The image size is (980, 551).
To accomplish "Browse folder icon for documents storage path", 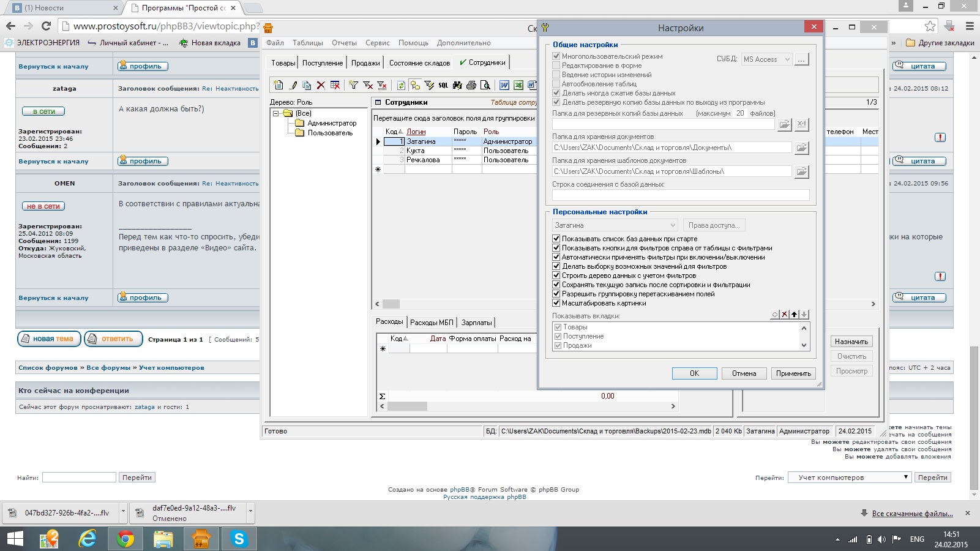I will [801, 148].
